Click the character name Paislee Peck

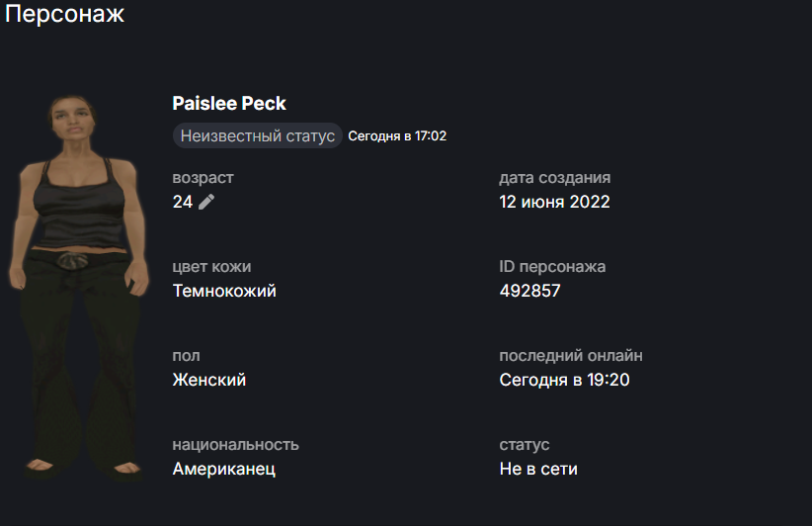[x=229, y=104]
